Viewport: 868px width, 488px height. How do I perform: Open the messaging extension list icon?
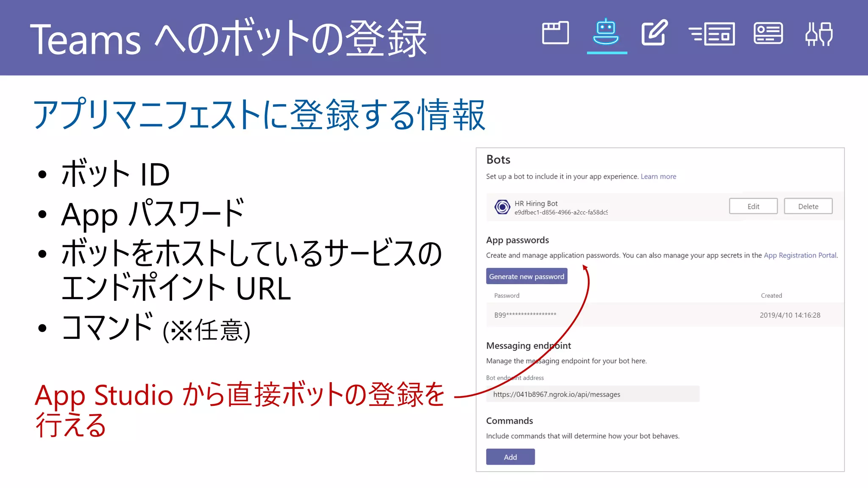(x=712, y=33)
